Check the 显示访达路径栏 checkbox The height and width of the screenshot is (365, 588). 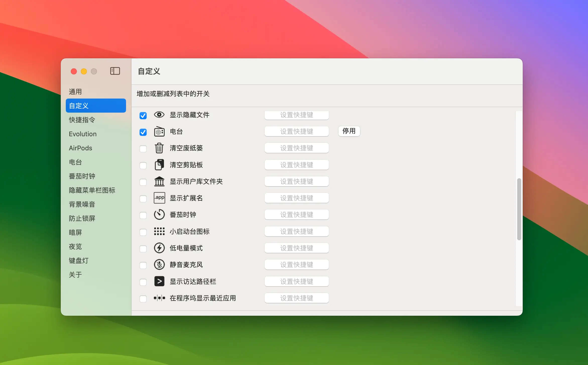pos(143,282)
